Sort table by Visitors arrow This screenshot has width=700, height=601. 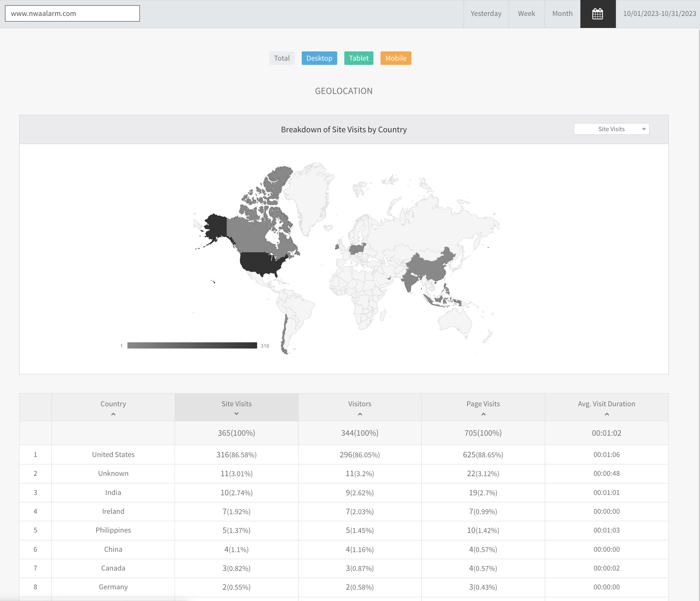359,414
